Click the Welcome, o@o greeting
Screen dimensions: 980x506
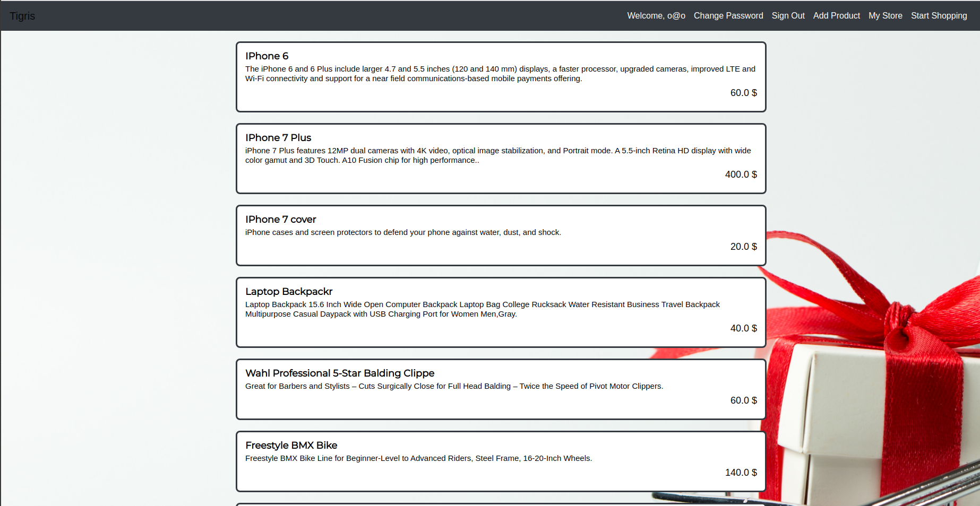tap(656, 16)
